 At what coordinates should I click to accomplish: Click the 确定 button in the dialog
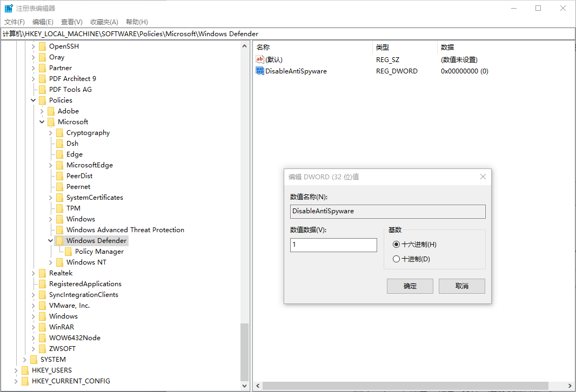[410, 286]
